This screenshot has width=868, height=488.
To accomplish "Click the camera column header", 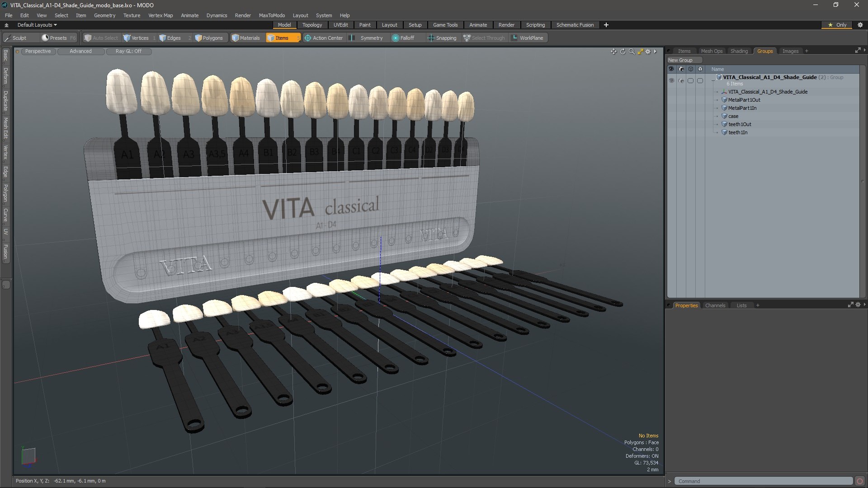I will pyautogui.click(x=681, y=69).
